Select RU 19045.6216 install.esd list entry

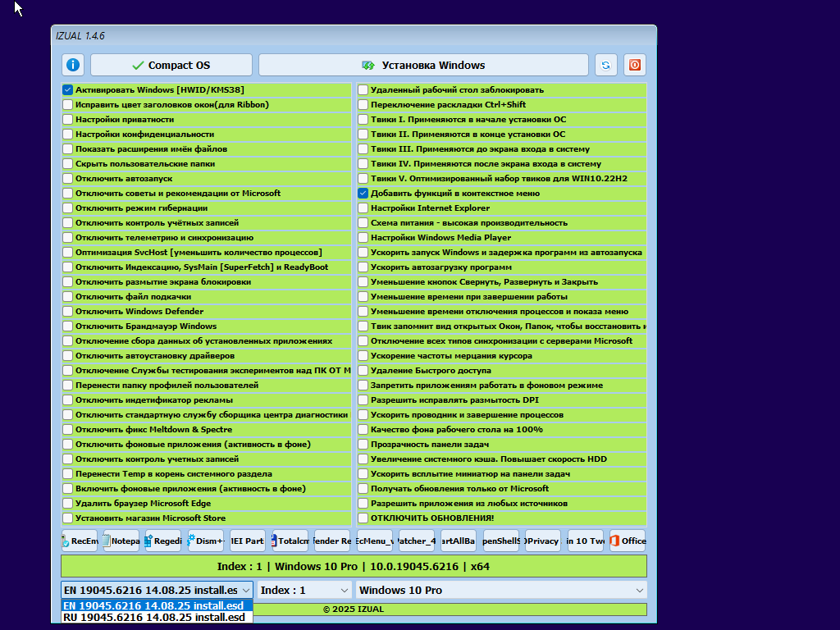point(157,617)
